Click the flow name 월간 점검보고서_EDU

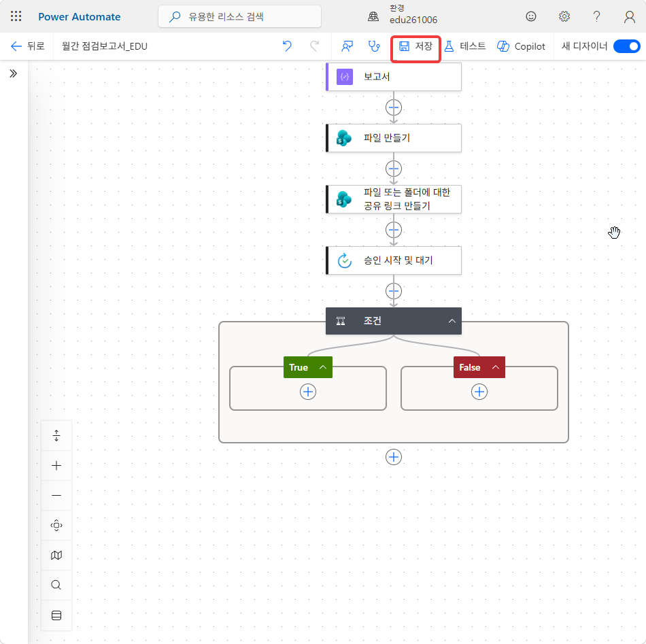105,46
